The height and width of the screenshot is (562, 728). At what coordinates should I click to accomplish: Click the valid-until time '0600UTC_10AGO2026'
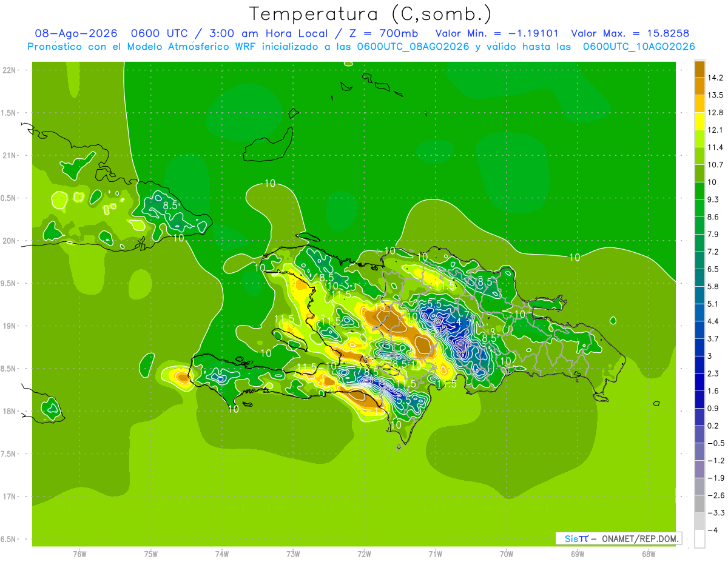coord(638,47)
